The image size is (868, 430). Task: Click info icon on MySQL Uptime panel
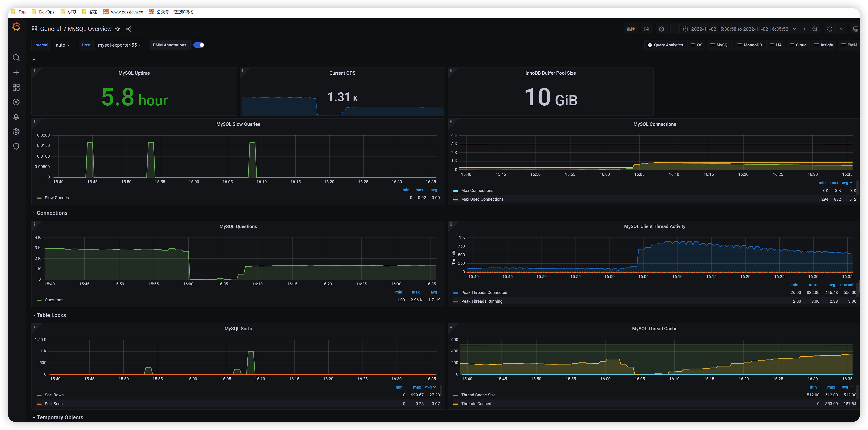(34, 71)
